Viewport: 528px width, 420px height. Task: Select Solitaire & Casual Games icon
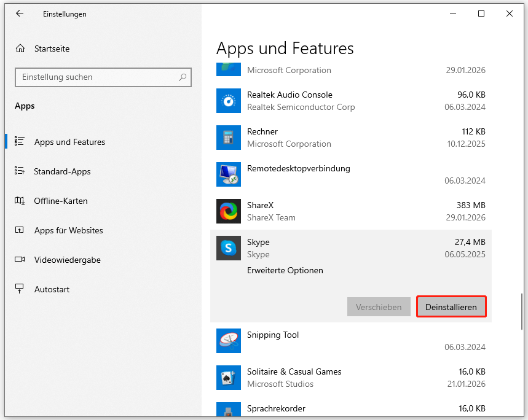(x=229, y=378)
